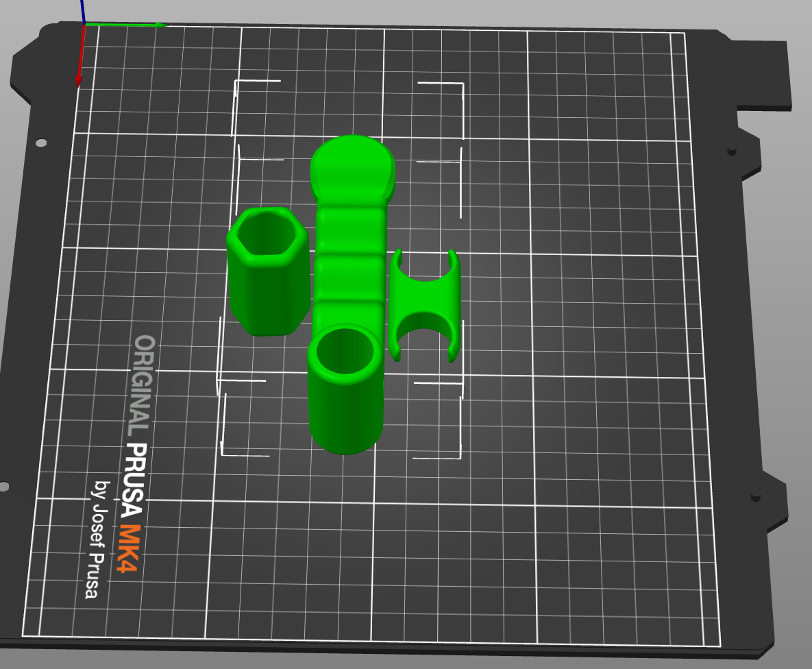Select the double-sided clip model
Image resolution: width=812 pixels, height=669 pixels.
click(425, 305)
